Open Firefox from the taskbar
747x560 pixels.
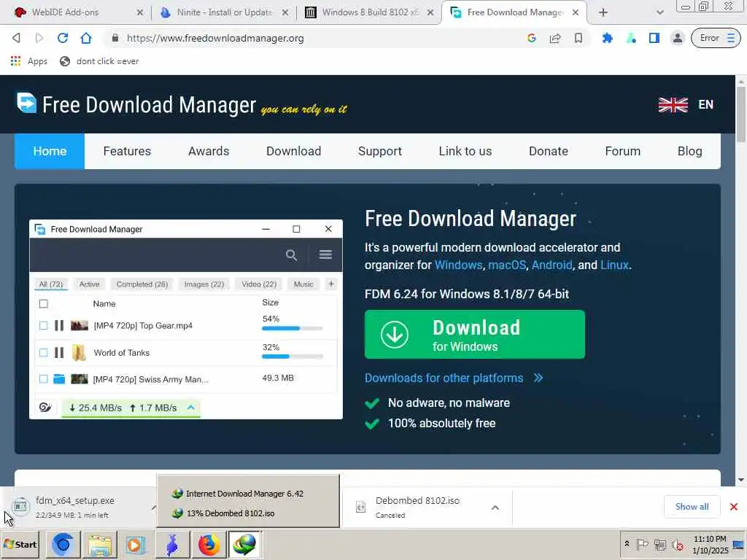coord(208,544)
